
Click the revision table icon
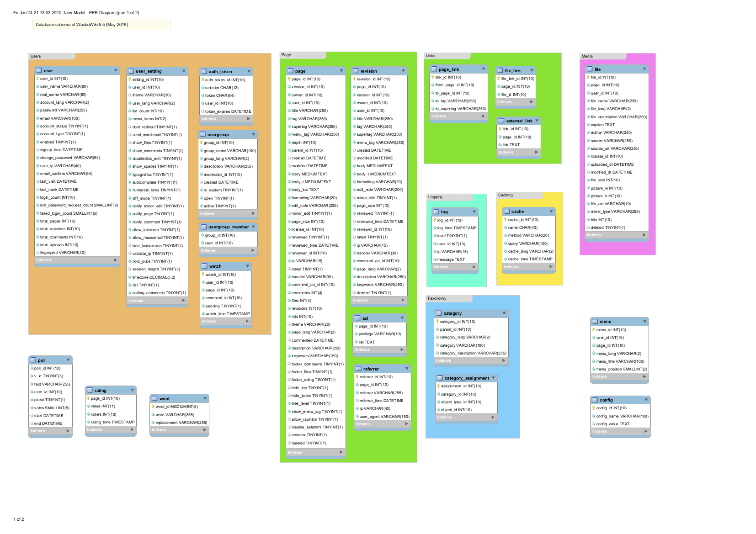[x=356, y=71]
